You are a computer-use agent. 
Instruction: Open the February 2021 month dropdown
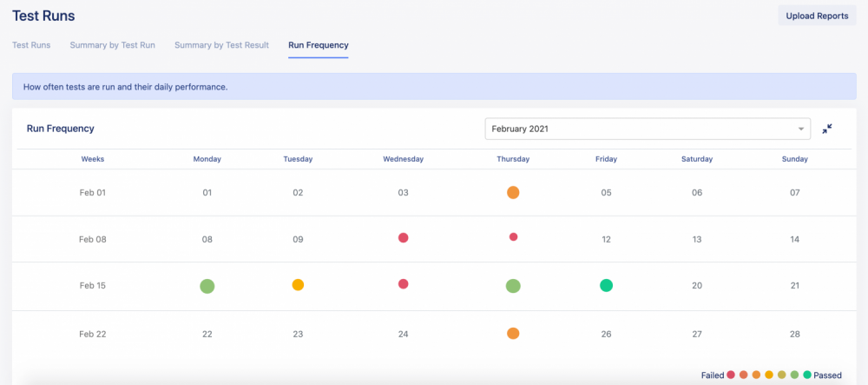click(x=648, y=129)
